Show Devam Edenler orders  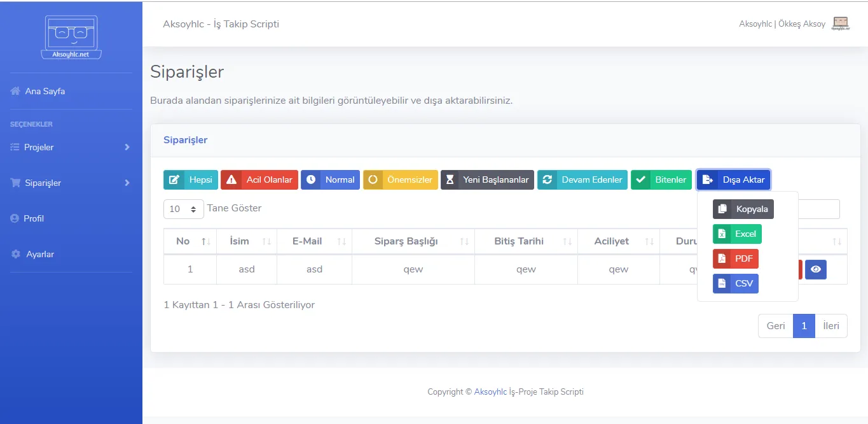pos(582,180)
